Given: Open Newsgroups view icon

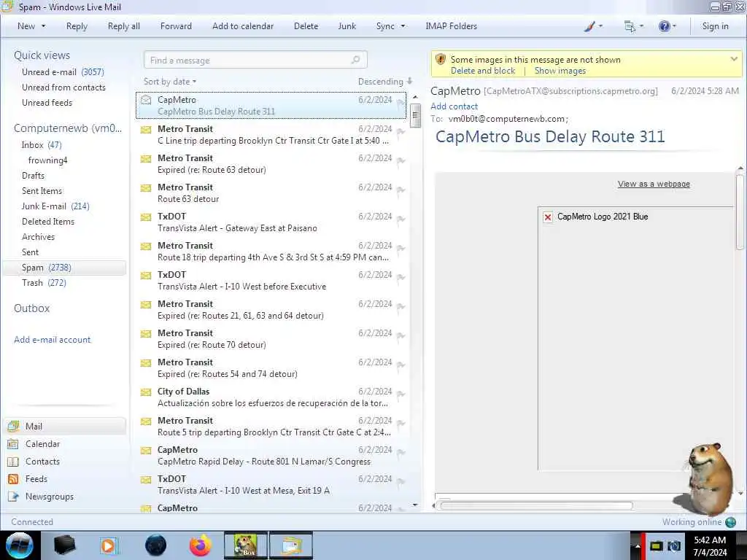Looking at the screenshot, I should [13, 497].
